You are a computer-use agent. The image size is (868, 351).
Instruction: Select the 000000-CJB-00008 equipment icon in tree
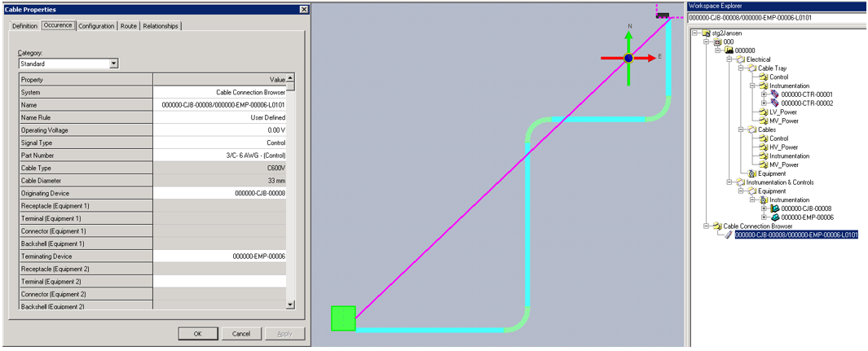(775, 208)
